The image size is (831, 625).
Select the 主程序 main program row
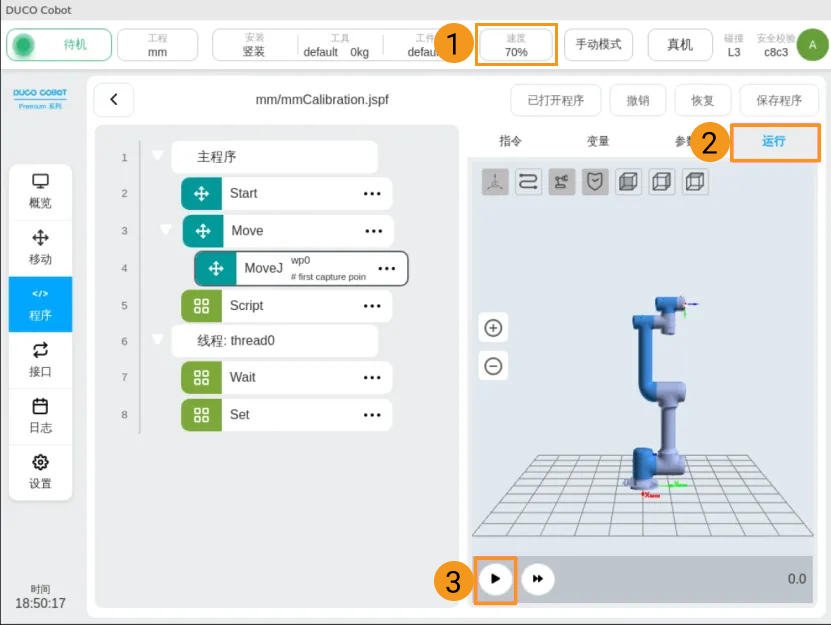pyautogui.click(x=275, y=157)
